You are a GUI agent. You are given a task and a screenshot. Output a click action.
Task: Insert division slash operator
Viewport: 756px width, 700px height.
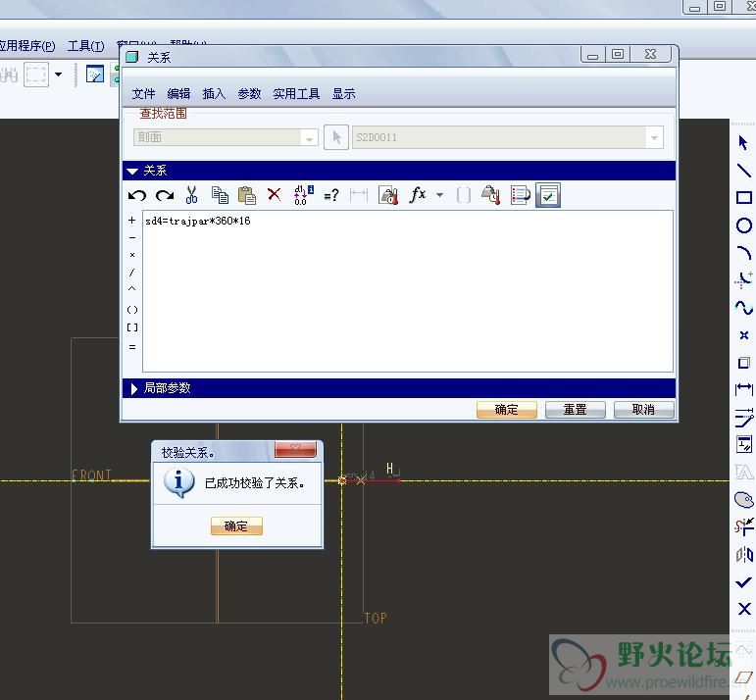(x=131, y=273)
